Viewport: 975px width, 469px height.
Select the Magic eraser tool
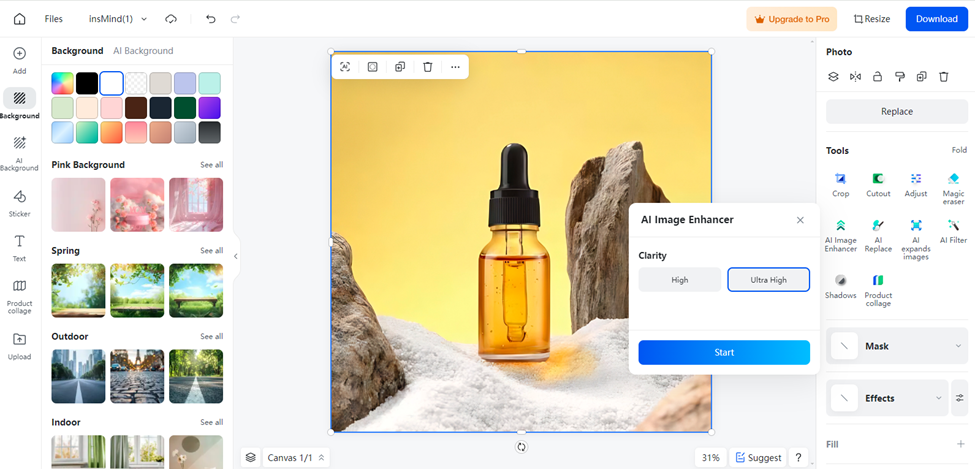pos(953,183)
